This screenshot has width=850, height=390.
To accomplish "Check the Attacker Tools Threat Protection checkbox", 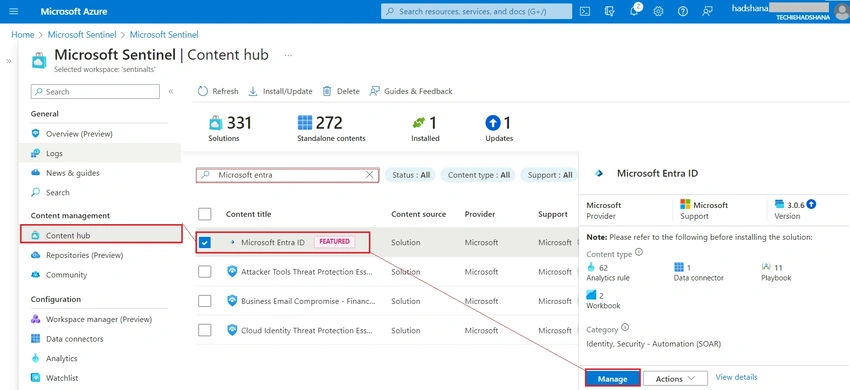I will tap(204, 272).
